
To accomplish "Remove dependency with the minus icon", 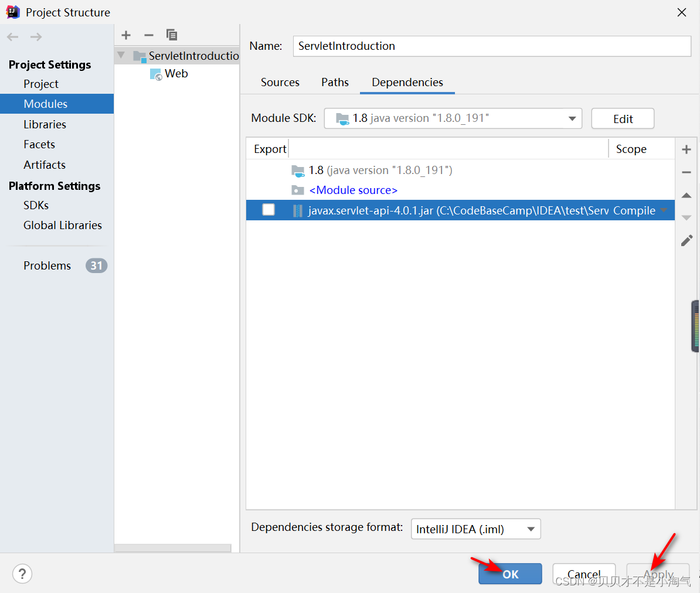I will [x=686, y=172].
